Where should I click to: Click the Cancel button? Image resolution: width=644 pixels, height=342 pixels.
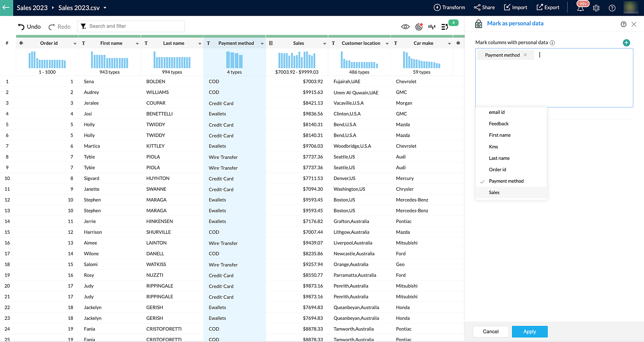490,331
